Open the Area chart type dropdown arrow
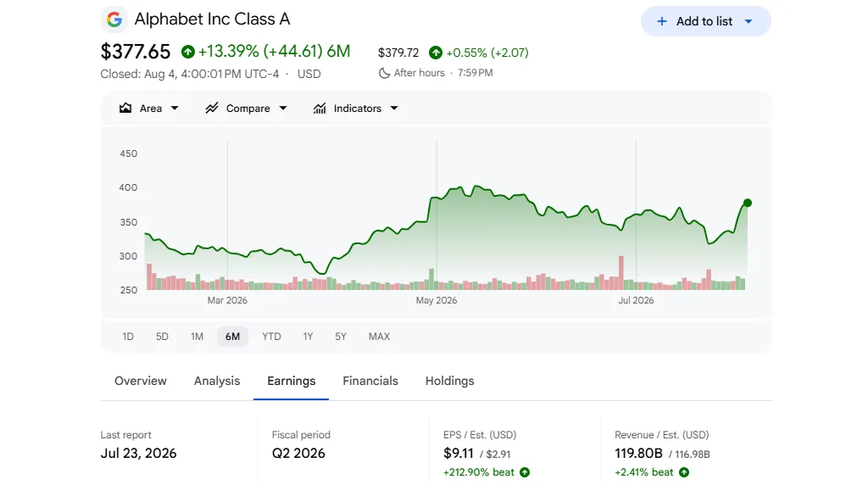 coord(175,109)
